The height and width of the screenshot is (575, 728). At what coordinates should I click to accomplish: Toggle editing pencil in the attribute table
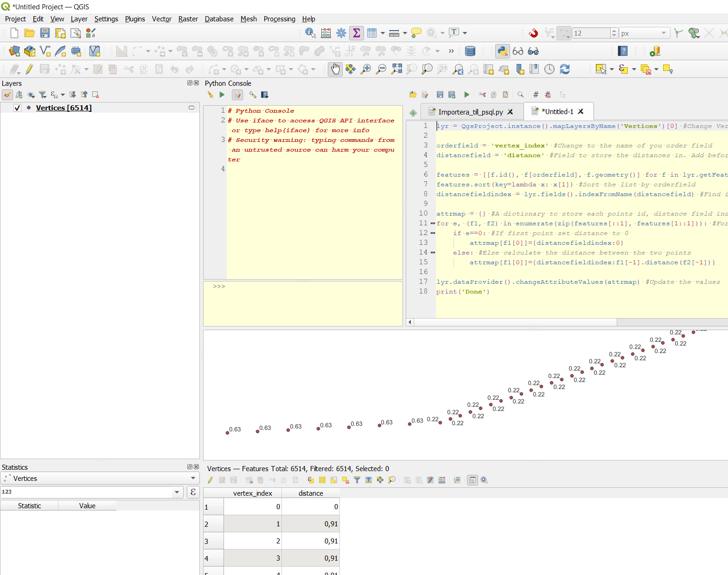[211, 480]
